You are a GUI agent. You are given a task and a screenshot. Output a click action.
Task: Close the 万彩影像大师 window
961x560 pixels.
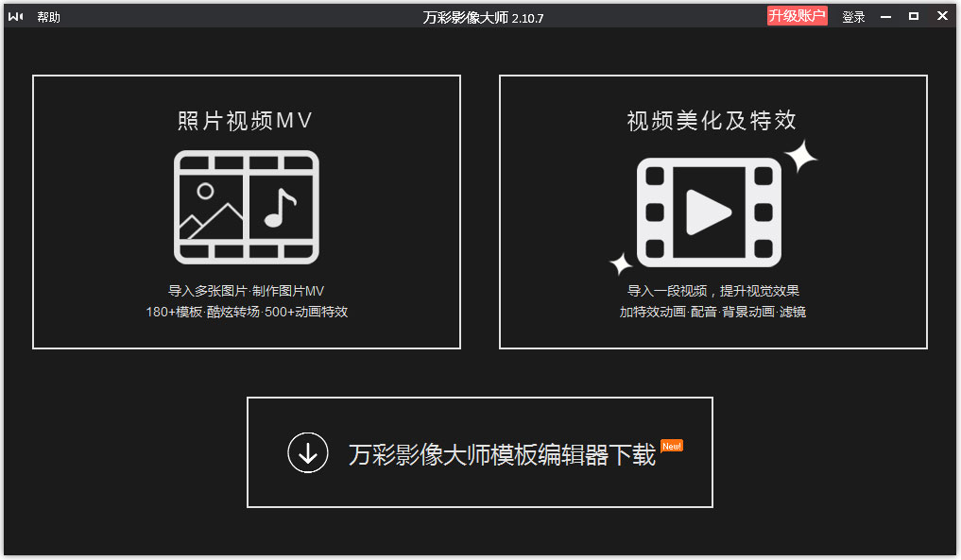tap(943, 16)
